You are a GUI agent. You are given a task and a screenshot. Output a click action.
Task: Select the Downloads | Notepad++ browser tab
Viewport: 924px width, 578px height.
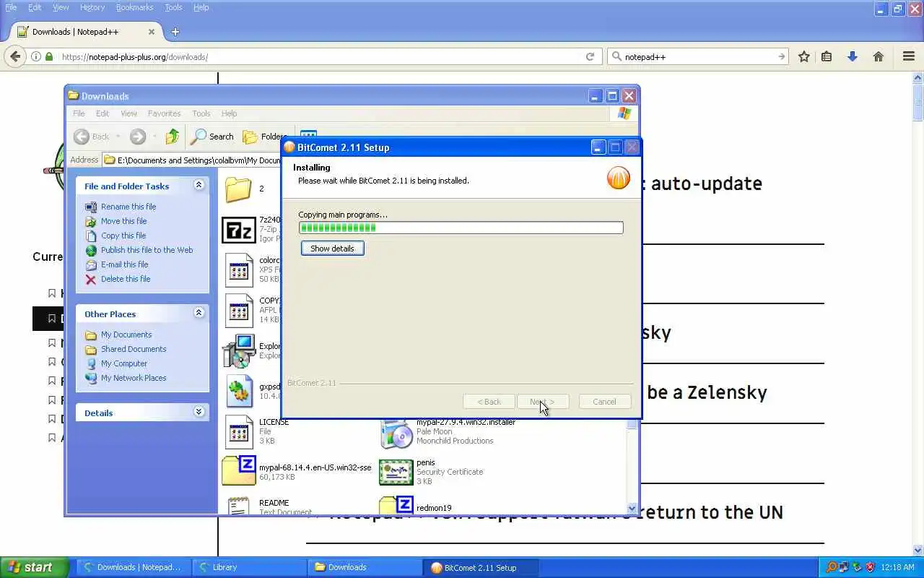pyautogui.click(x=87, y=32)
